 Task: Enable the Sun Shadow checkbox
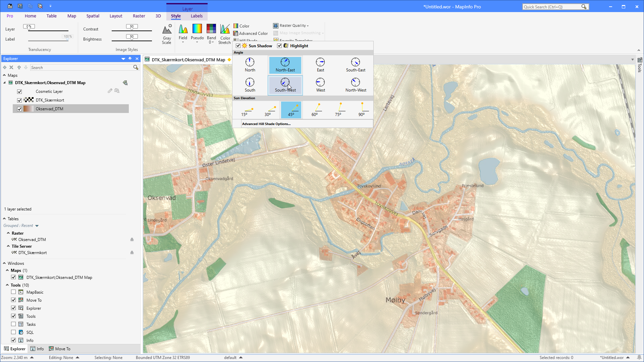pyautogui.click(x=238, y=46)
